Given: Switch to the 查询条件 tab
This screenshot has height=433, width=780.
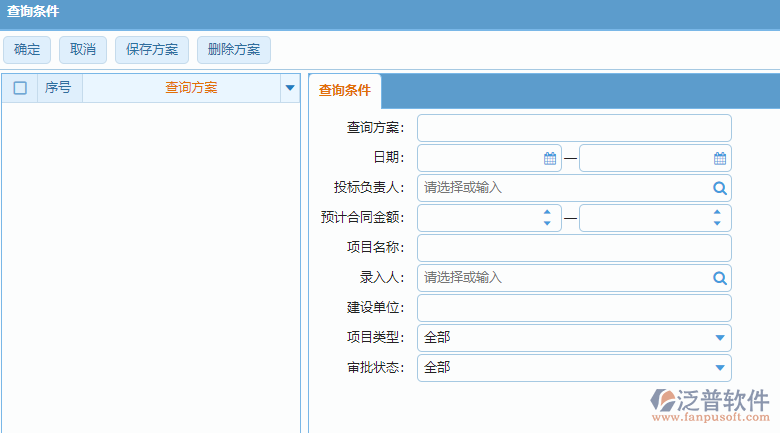Looking at the screenshot, I should pos(344,90).
